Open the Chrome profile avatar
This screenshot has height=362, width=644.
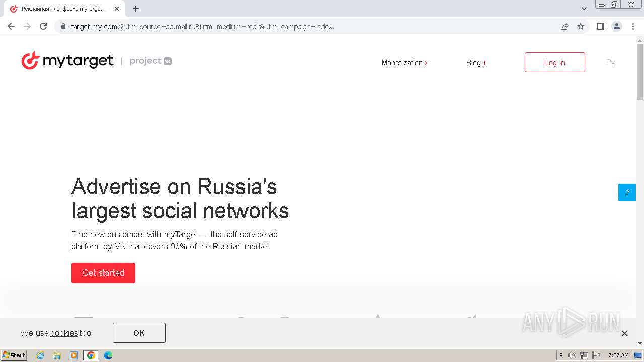(617, 26)
